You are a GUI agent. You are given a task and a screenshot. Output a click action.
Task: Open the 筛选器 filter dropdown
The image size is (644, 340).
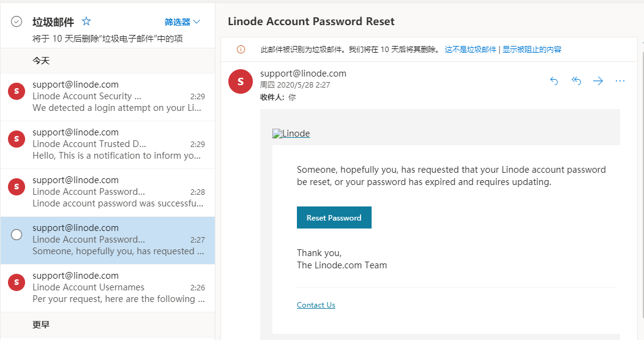182,22
